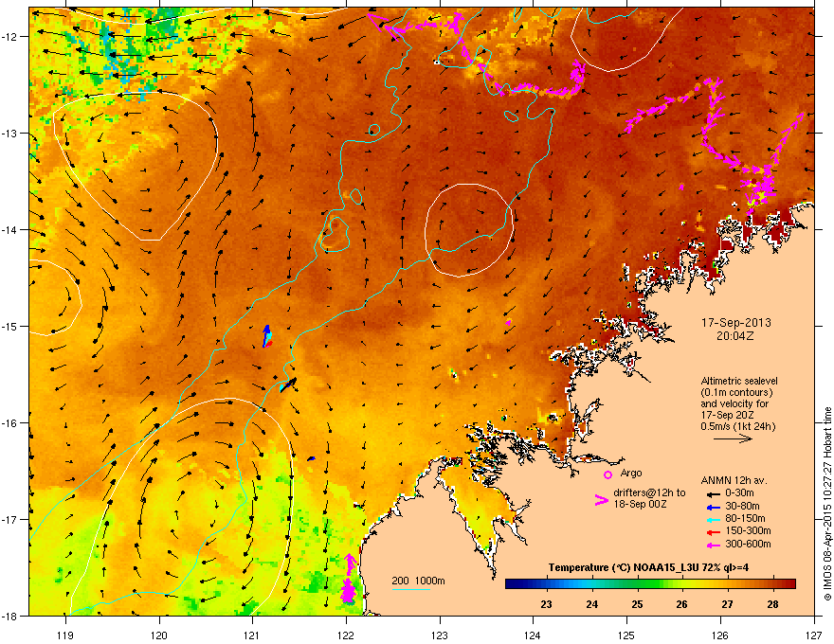Click the '124' longitude axis label
834x644 pixels.
tap(533, 635)
